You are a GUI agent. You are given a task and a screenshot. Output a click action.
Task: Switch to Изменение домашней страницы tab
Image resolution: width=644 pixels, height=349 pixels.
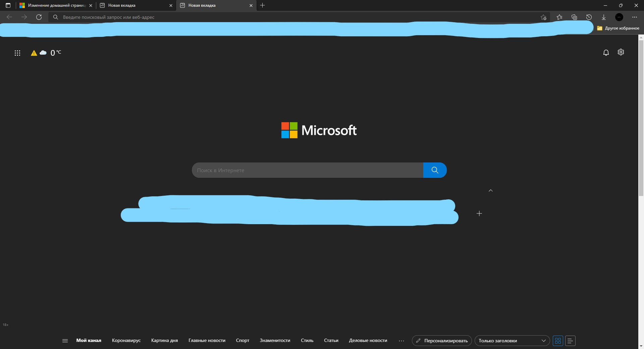coord(55,5)
